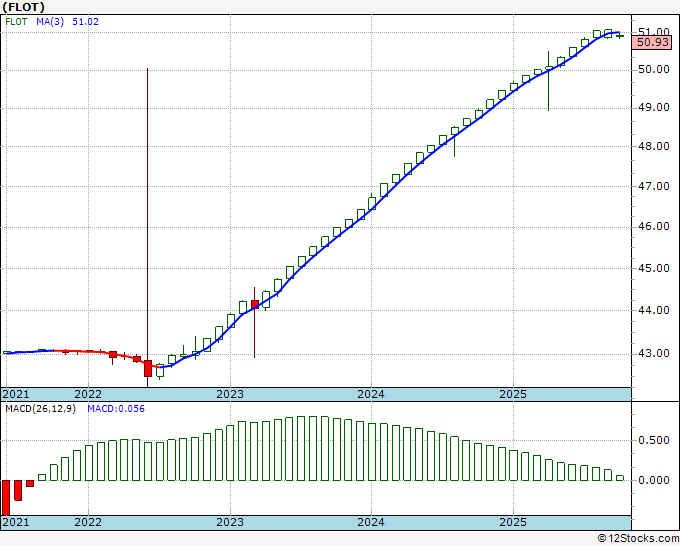Click the 2021 label on price chart axis
680x546 pixels.
click(x=16, y=394)
